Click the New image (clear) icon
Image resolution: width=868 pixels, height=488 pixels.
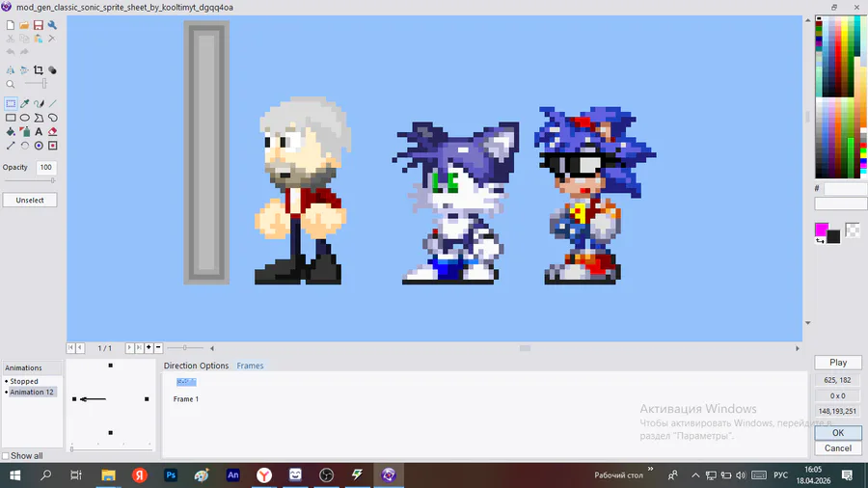pos(11,25)
